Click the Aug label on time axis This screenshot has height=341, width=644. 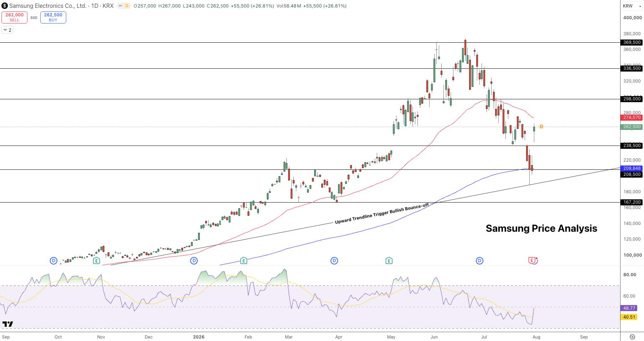536,337
